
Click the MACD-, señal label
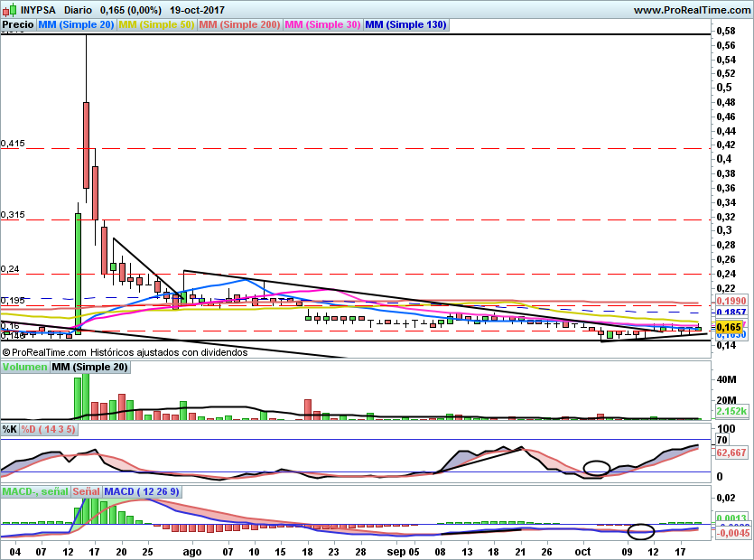pos(35,491)
